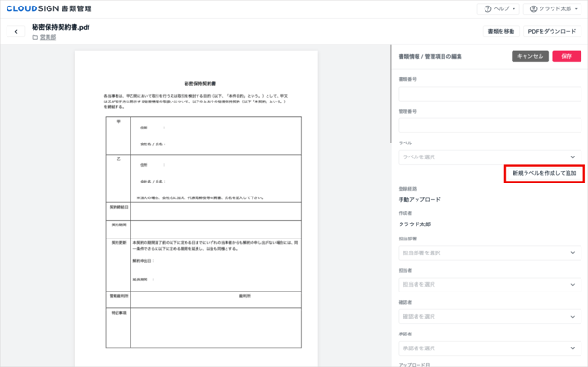Screen dimensions: 588x367
Task: Expand the 担当者を選択 dropdown
Action: point(490,284)
